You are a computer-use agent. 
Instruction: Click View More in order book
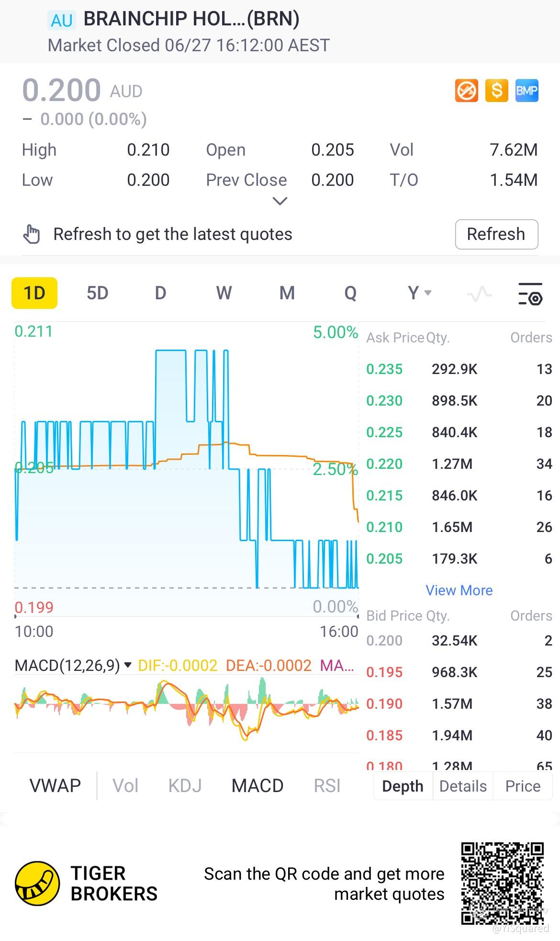[x=459, y=590]
